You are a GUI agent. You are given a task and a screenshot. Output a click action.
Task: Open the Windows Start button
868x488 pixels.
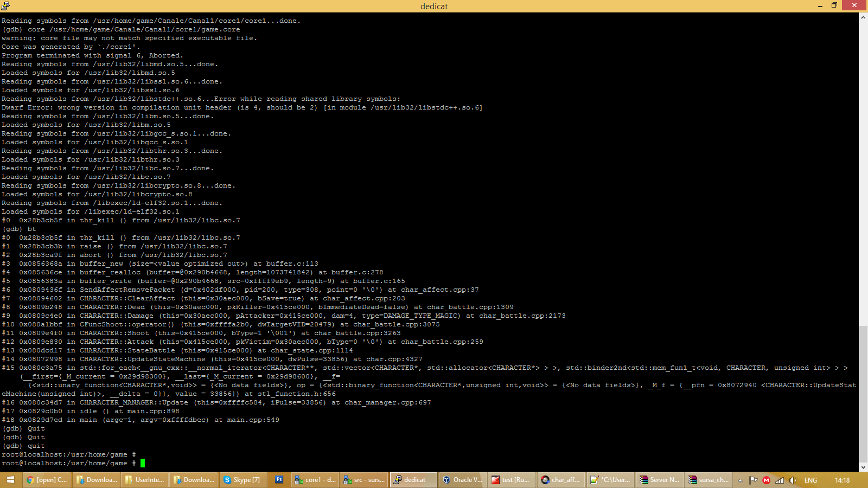point(10,480)
